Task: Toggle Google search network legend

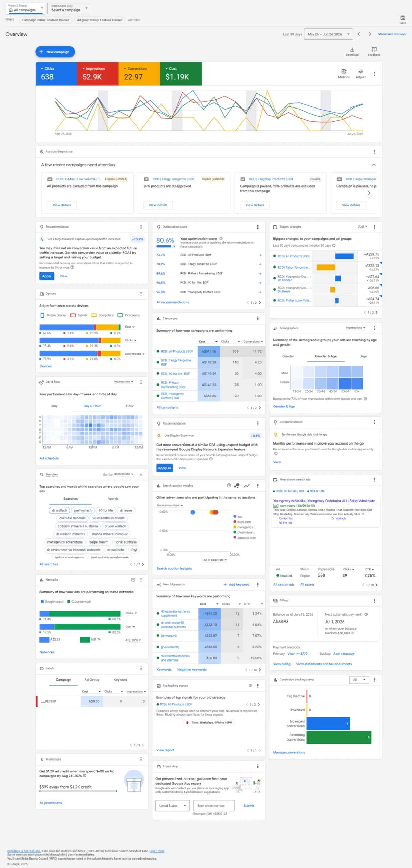Action: click(x=42, y=601)
